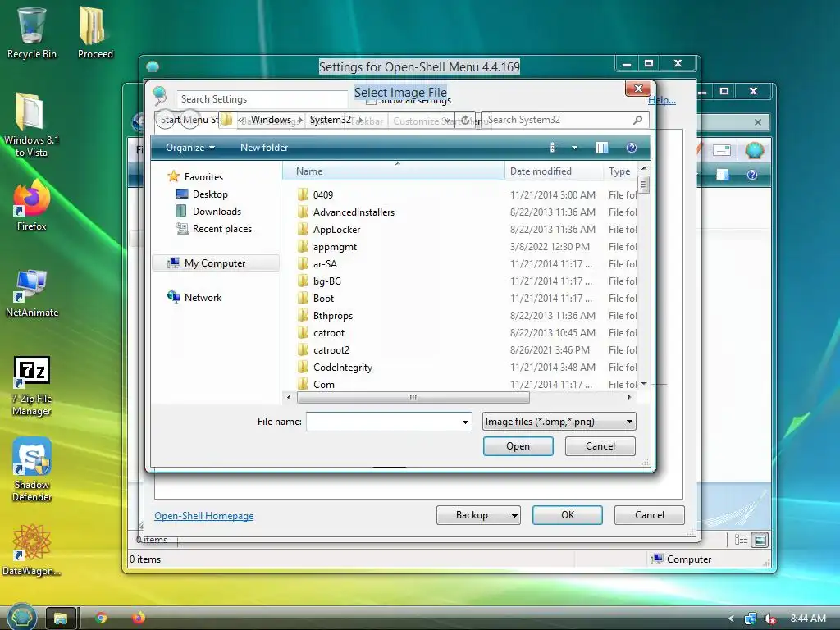
Task: Open the Backup dropdown button
Action: 478,515
